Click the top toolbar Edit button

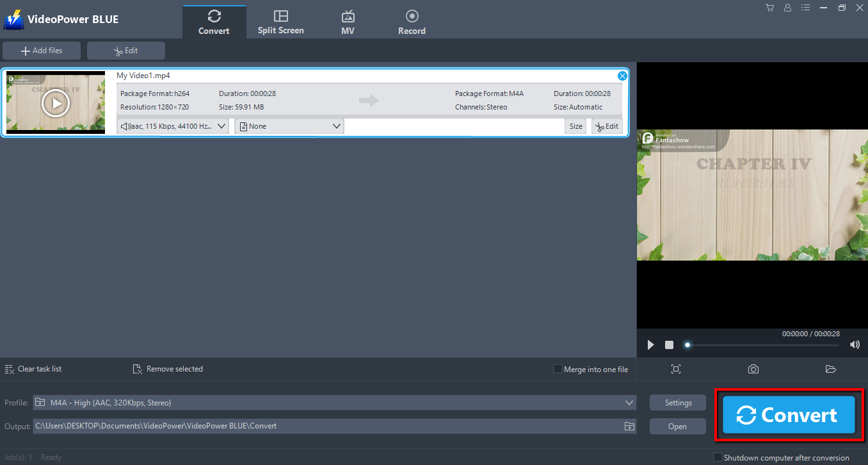click(126, 51)
